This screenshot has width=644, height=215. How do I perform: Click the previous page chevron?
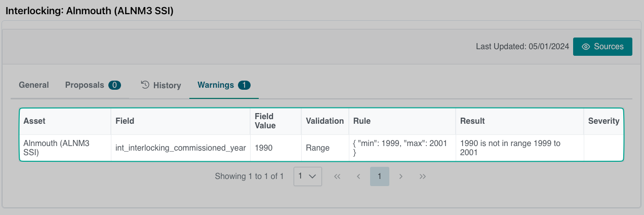click(x=358, y=176)
